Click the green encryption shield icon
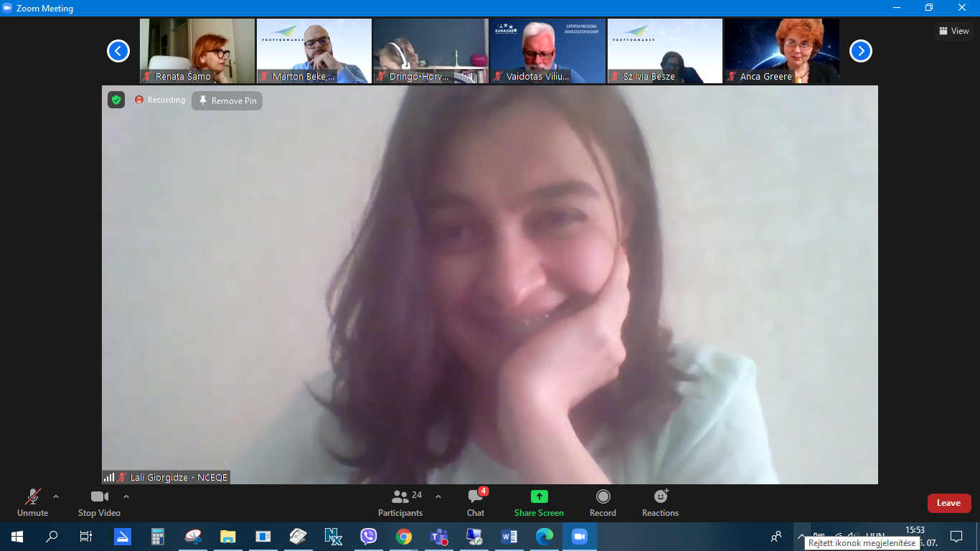Image resolution: width=980 pixels, height=551 pixels. (x=116, y=100)
